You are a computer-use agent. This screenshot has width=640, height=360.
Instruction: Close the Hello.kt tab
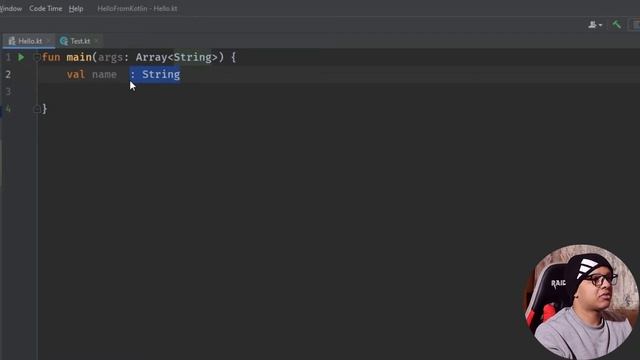pyautogui.click(x=48, y=41)
